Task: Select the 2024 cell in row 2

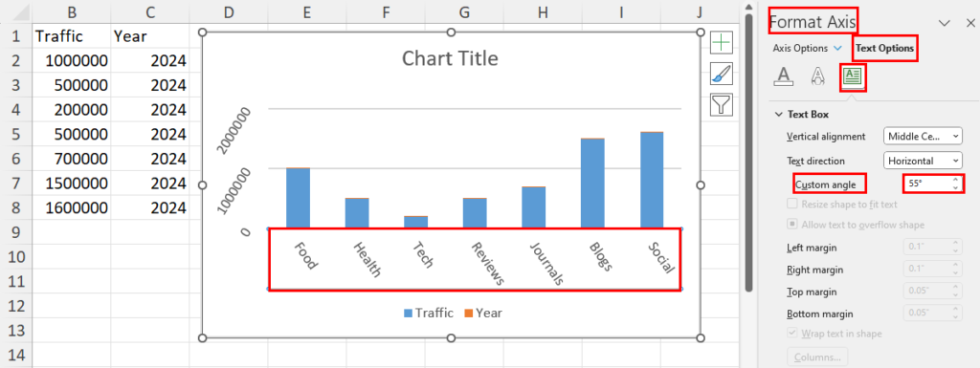Action: [150, 60]
